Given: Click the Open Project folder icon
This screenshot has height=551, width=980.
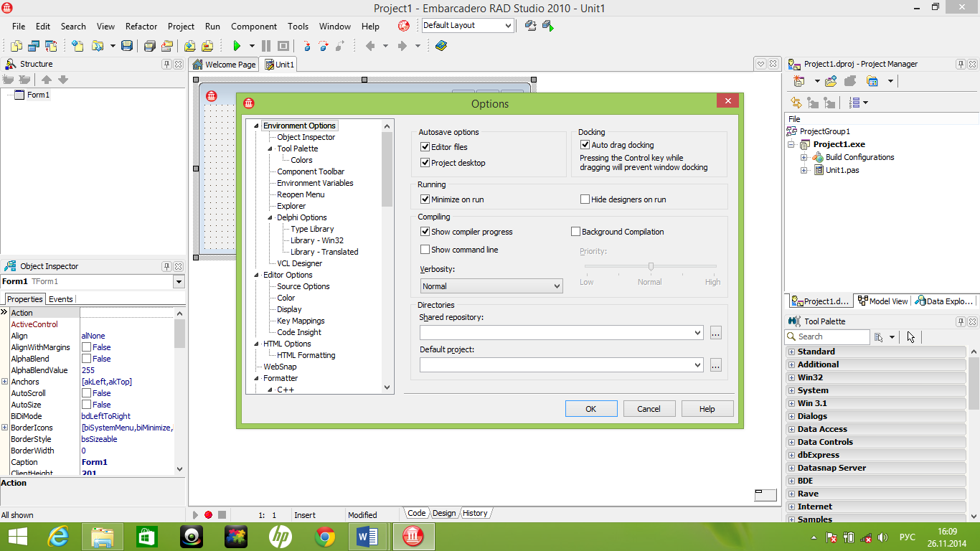Looking at the screenshot, I should [166, 46].
